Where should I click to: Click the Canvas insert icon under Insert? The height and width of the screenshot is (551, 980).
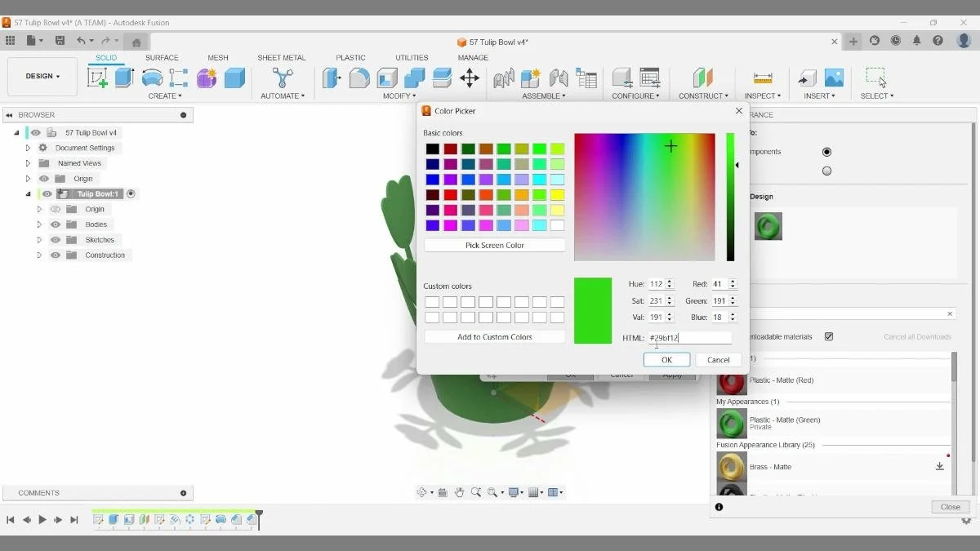833,78
